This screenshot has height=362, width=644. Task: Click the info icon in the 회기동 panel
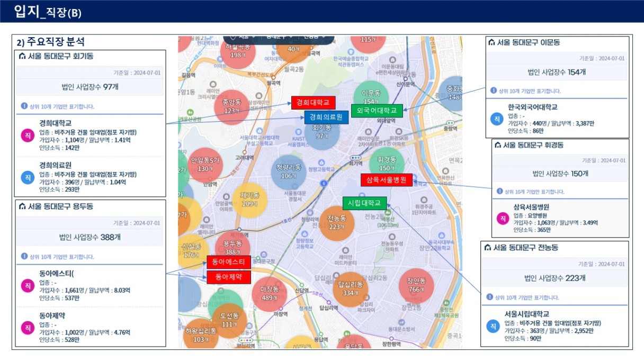24,106
